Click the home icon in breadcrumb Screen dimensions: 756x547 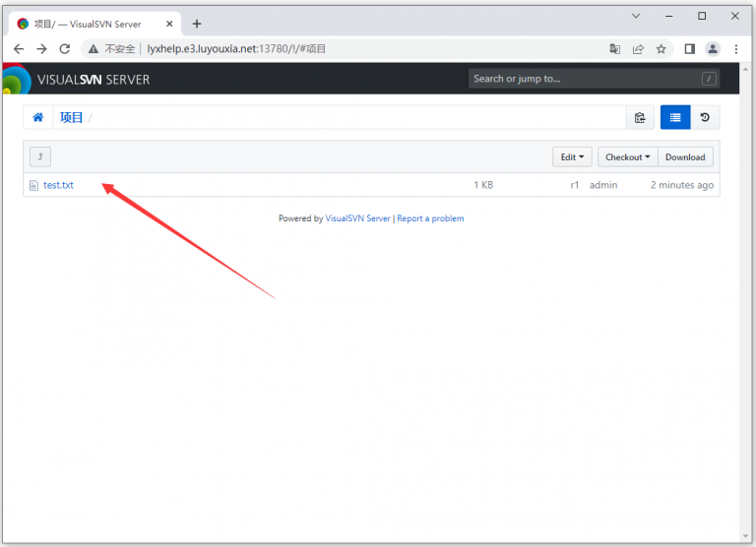click(x=38, y=118)
